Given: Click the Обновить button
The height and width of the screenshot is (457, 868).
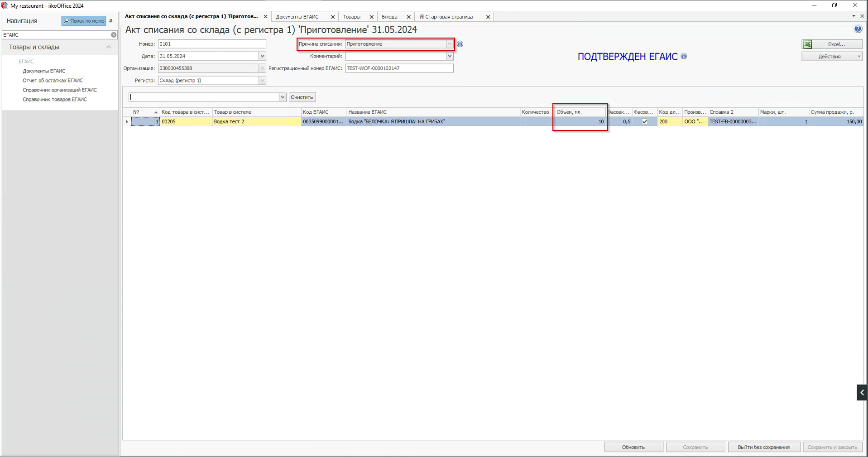Looking at the screenshot, I should (x=633, y=447).
